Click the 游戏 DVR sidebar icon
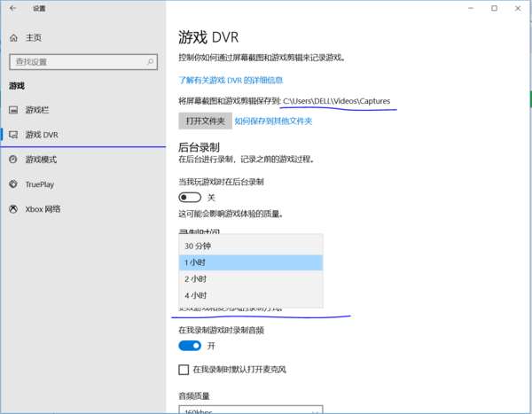 tap(13, 135)
